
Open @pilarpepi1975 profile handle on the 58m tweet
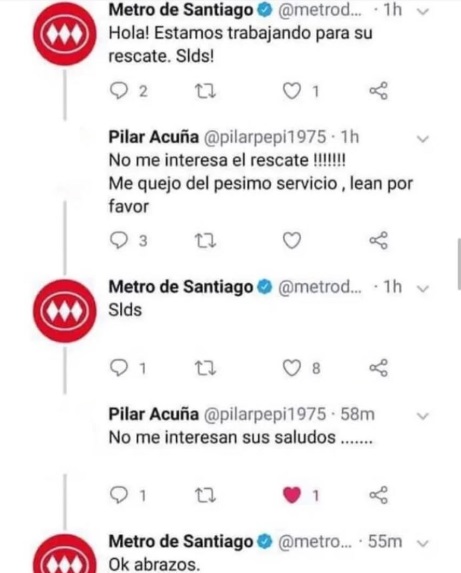pos(264,414)
